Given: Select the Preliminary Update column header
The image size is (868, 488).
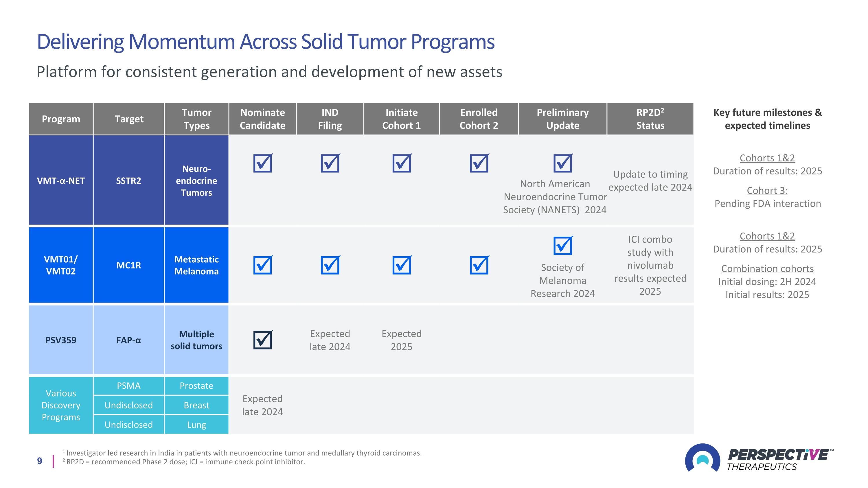Looking at the screenshot, I should (x=563, y=119).
